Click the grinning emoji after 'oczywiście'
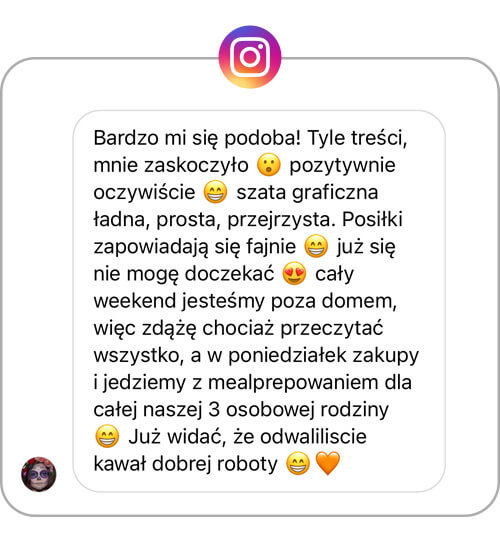The image size is (500, 540). [215, 192]
